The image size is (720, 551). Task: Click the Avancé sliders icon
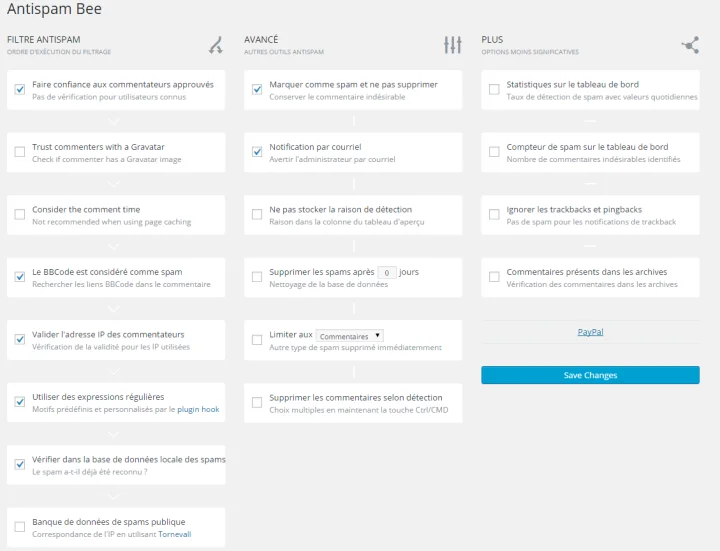[x=453, y=45]
